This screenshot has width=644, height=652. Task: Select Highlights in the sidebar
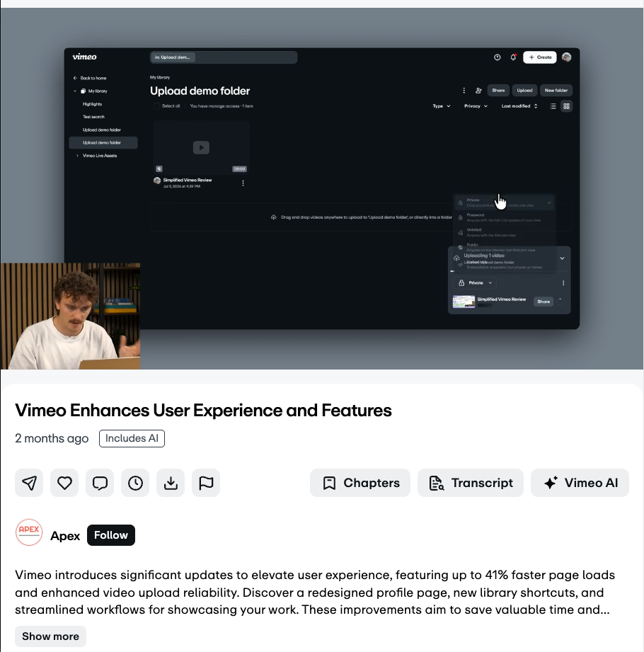click(92, 104)
